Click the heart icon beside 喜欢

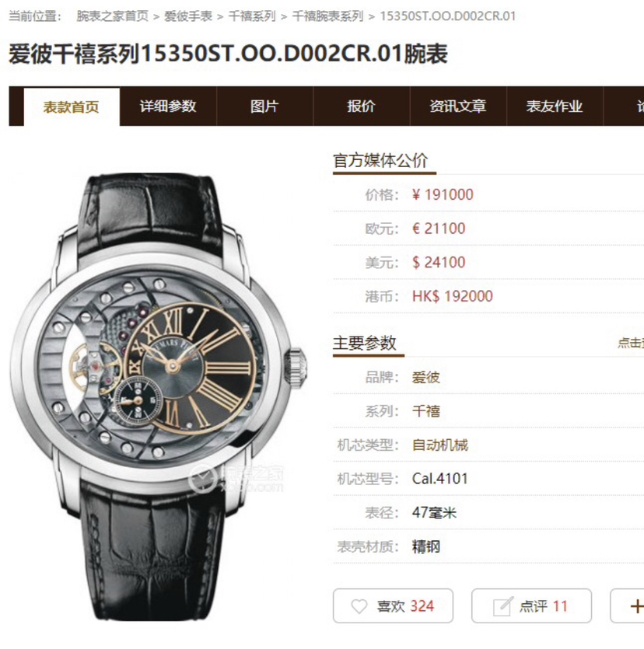359,606
